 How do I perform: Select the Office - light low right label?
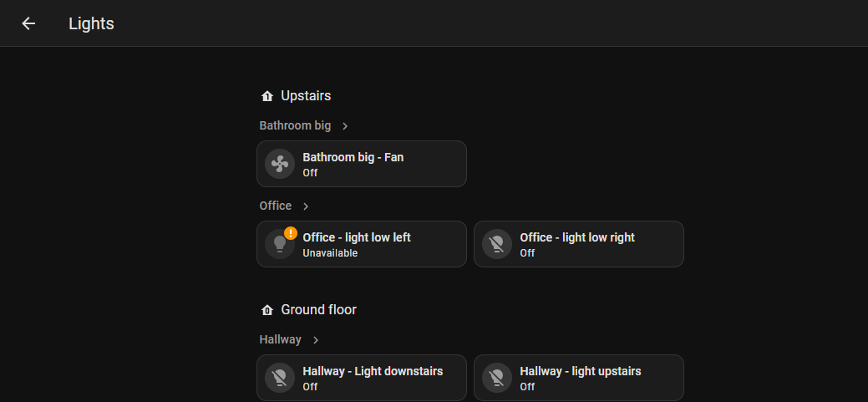tap(577, 237)
